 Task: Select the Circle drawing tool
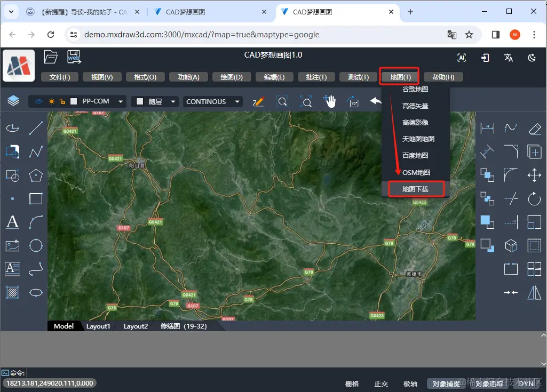point(36,245)
